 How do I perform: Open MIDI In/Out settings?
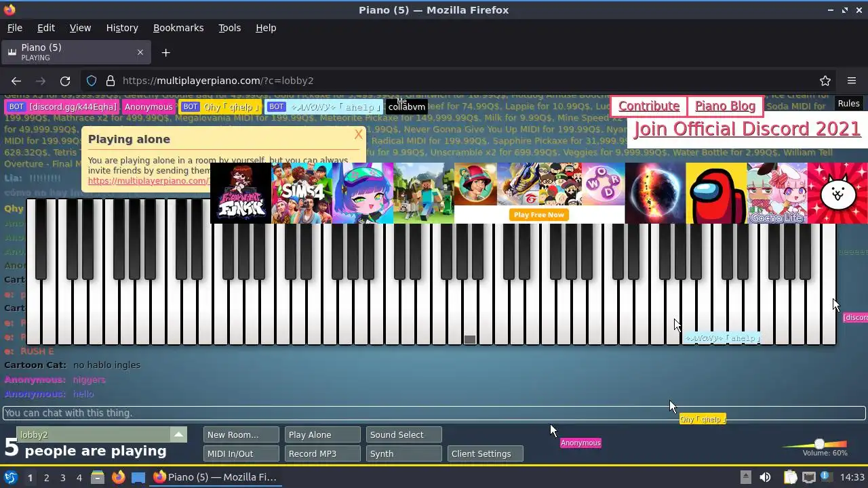[x=241, y=453]
